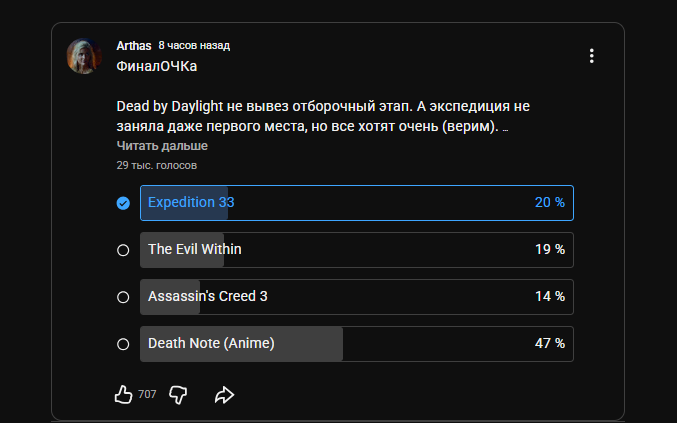Image resolution: width=677 pixels, height=423 pixels.
Task: Select The Evil Within radio button
Action: 123,250
